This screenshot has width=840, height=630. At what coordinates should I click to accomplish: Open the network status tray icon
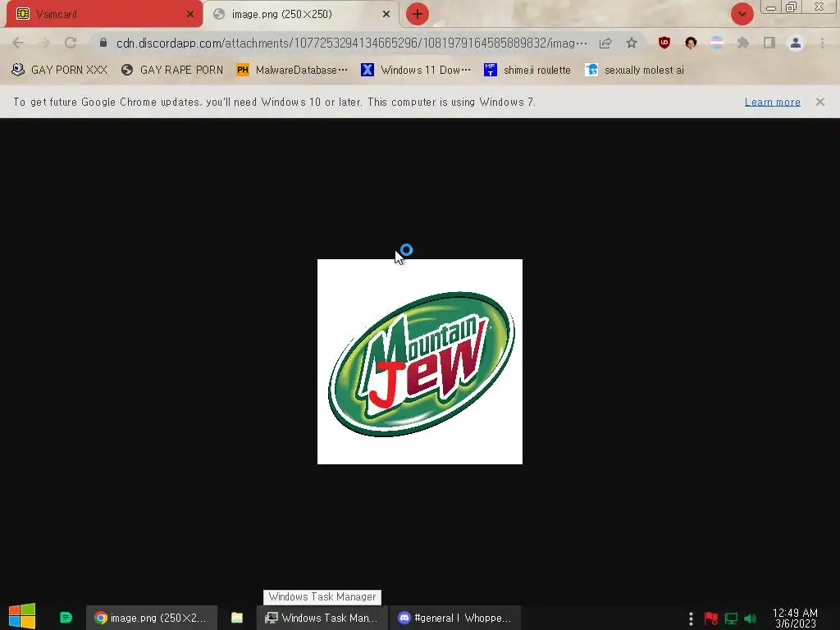[x=731, y=619]
